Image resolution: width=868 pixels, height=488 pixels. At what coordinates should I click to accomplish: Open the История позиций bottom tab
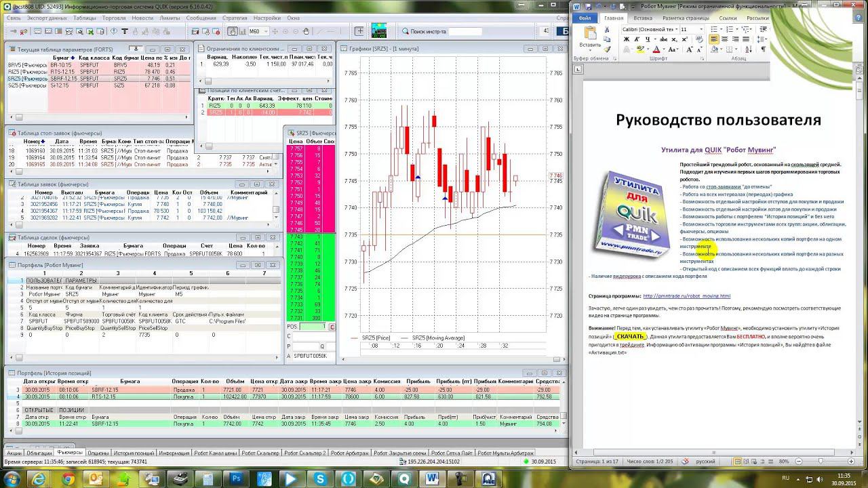(134, 453)
